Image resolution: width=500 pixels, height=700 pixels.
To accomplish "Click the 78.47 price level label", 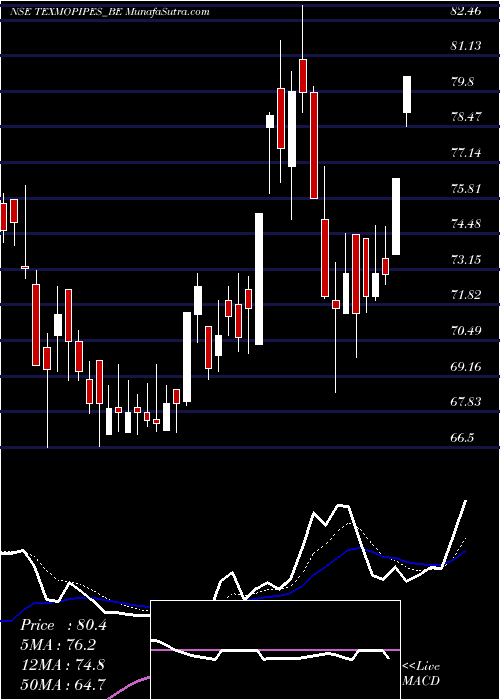I will (466, 117).
